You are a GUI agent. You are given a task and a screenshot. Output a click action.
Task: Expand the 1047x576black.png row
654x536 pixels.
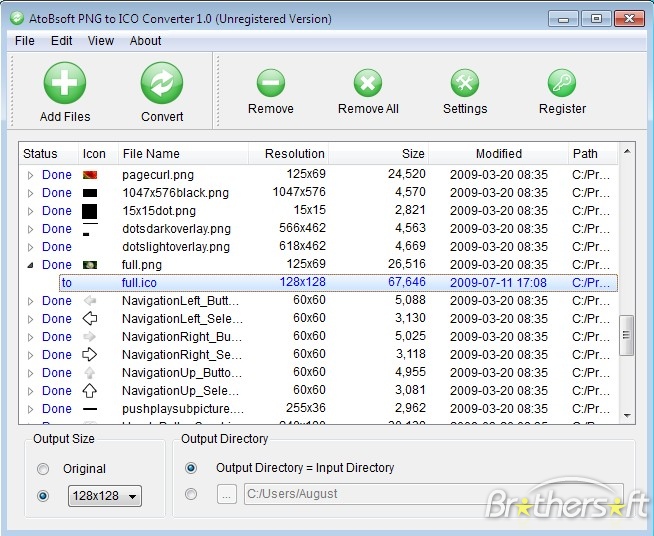pyautogui.click(x=30, y=193)
